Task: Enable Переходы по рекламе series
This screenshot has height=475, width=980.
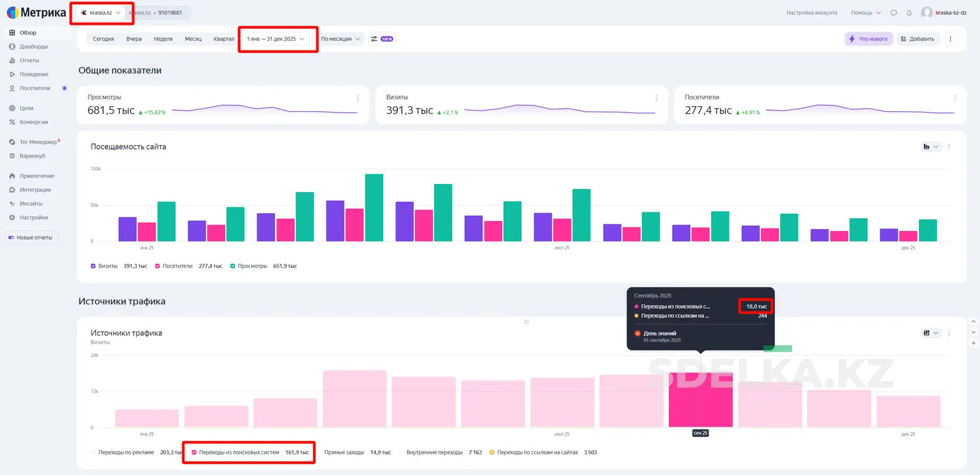Action: (93, 453)
